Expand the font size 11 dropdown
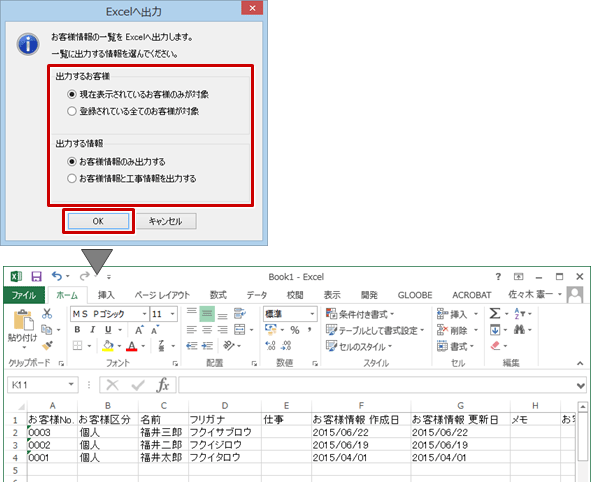This screenshot has width=591, height=482. tap(173, 314)
